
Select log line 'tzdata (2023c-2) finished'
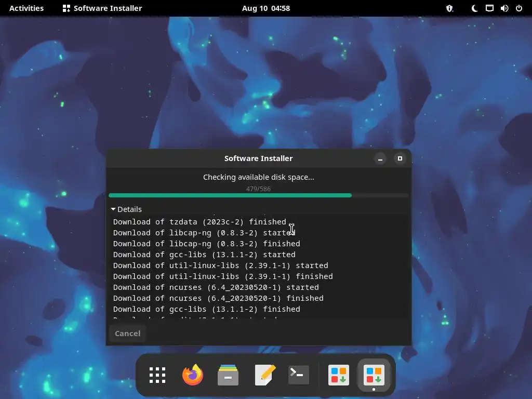tap(200, 222)
